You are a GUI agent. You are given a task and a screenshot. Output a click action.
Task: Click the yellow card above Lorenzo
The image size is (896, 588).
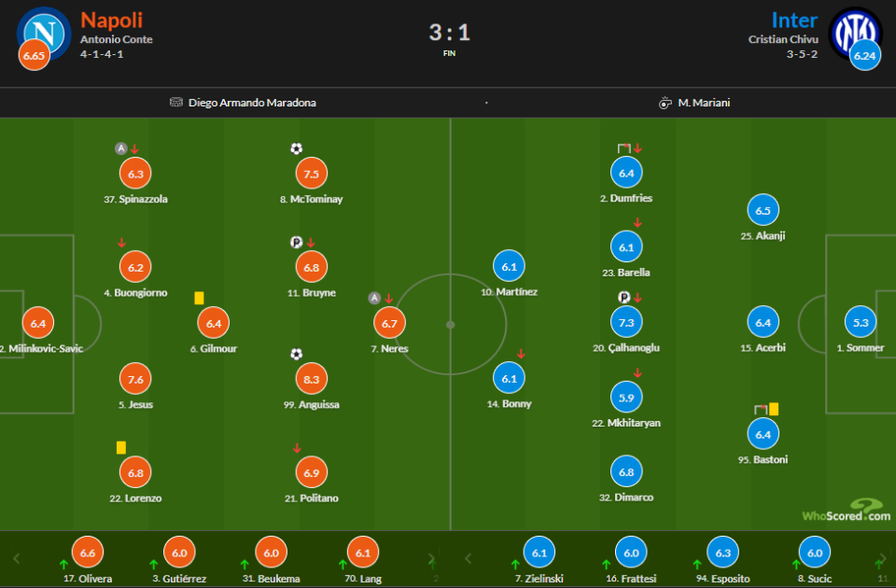pyautogui.click(x=121, y=448)
